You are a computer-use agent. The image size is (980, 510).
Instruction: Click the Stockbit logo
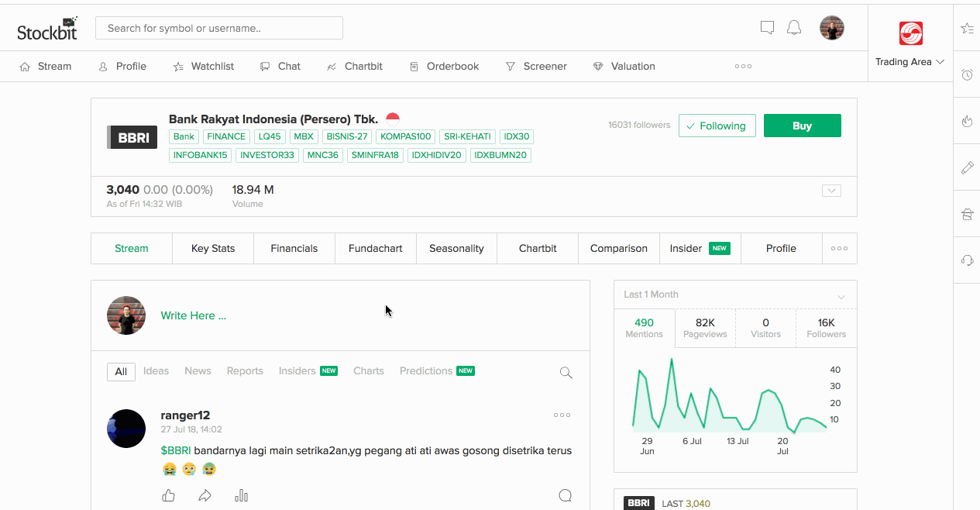47,29
